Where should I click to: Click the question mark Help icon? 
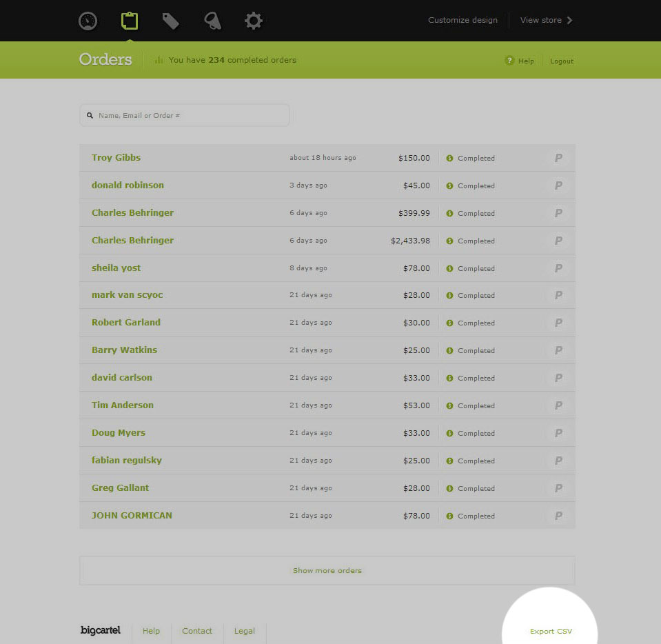pos(509,60)
